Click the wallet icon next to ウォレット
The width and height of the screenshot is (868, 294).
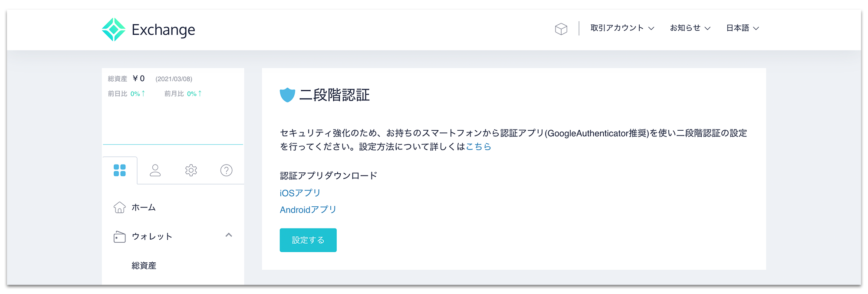119,237
